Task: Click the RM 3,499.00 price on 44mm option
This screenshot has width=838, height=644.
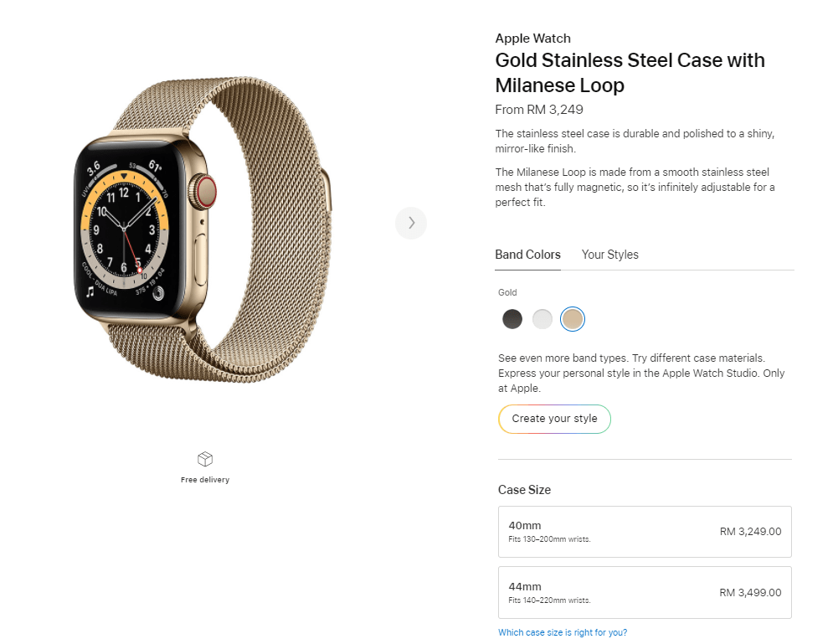Action: [750, 592]
